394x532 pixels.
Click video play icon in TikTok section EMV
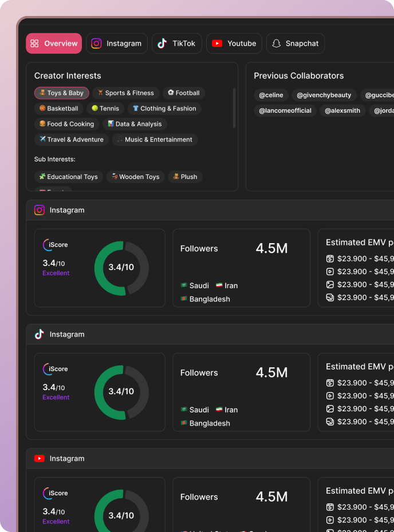330,396
